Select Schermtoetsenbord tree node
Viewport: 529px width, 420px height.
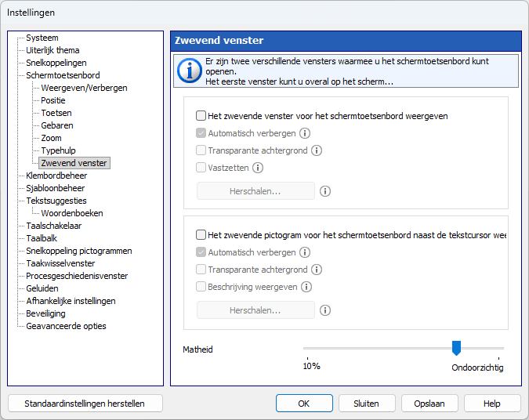(x=63, y=75)
